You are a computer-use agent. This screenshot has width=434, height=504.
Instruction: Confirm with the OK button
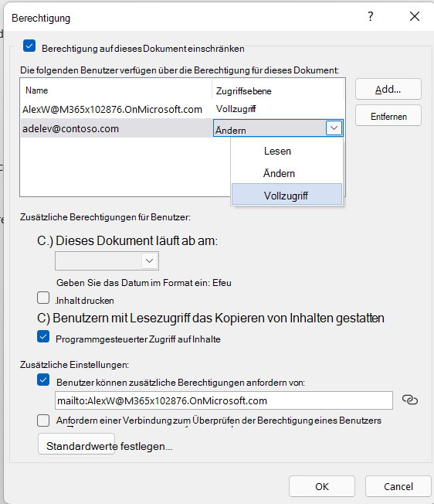click(x=322, y=486)
